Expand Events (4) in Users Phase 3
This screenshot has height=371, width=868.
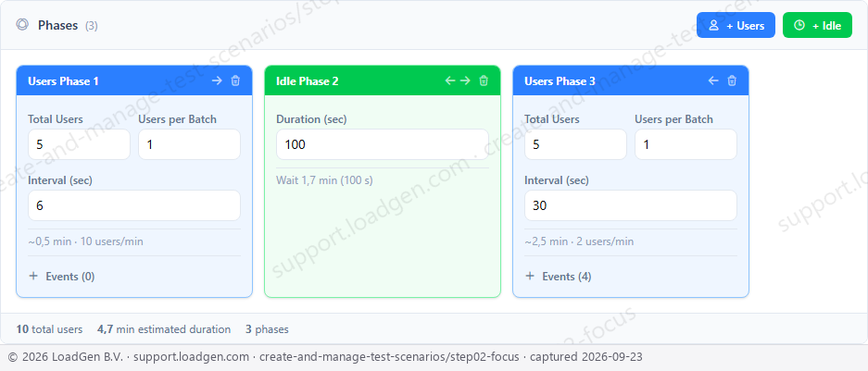558,277
